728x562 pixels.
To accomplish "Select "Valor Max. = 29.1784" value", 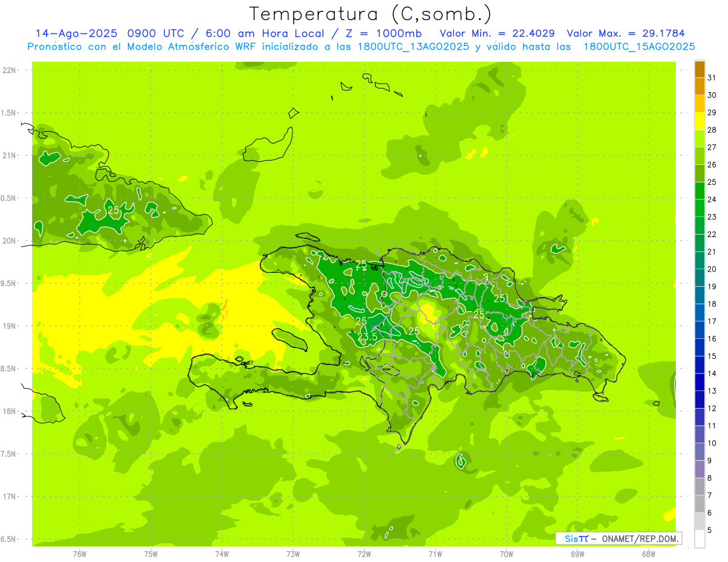I will (x=625, y=33).
